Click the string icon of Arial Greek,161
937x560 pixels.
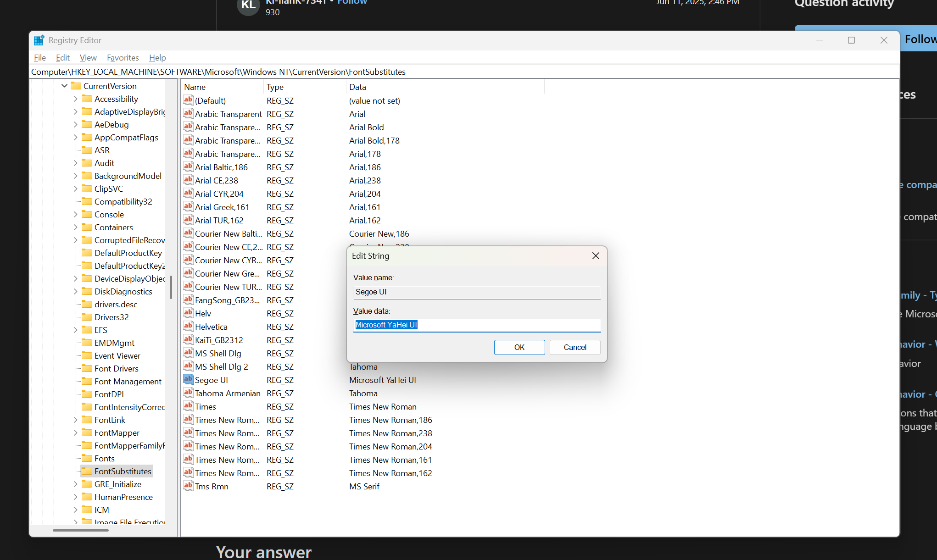click(x=188, y=207)
